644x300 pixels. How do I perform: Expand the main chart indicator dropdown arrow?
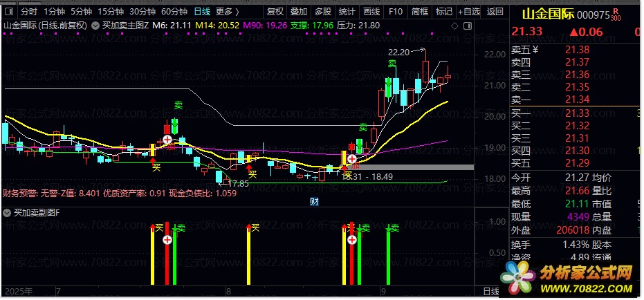[x=95, y=26]
